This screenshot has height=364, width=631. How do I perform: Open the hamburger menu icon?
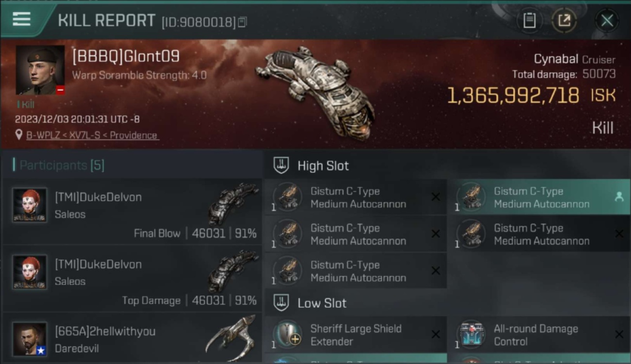click(x=21, y=19)
